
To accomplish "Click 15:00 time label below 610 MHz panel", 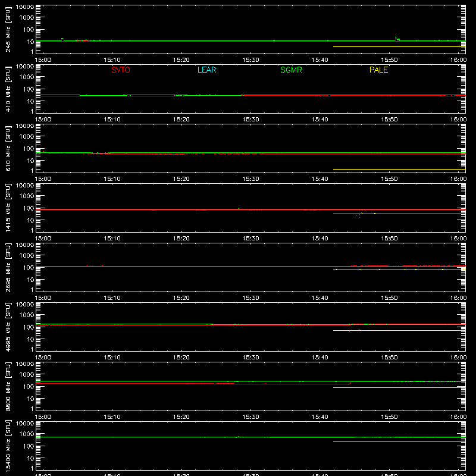I will pos(43,179).
